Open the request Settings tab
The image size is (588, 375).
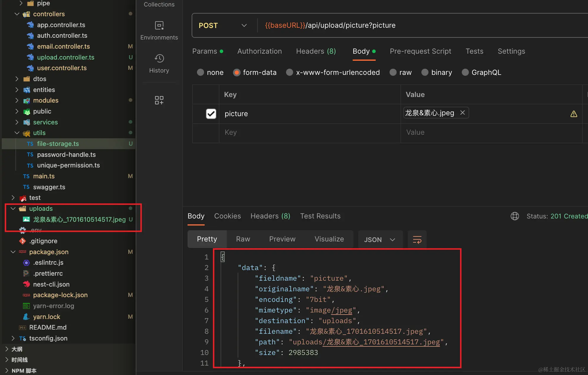click(x=511, y=51)
